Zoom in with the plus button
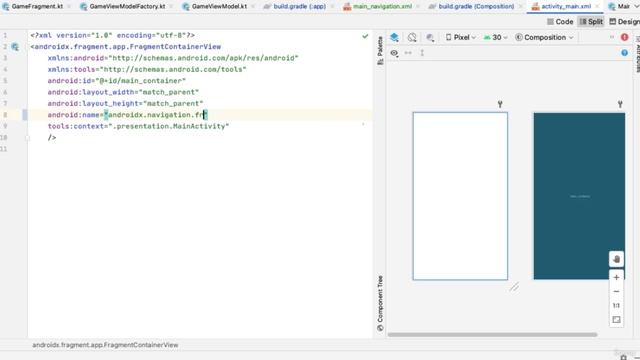This screenshot has width=640, height=360. tap(616, 278)
